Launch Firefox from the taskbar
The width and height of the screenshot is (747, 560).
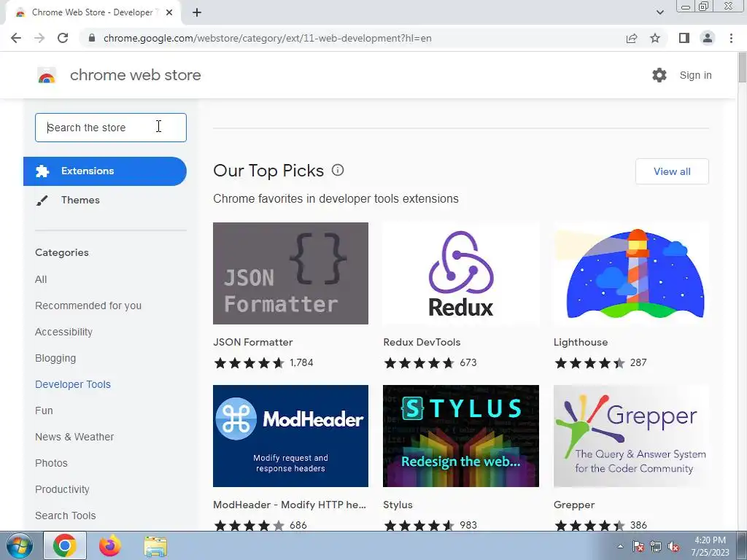click(x=110, y=545)
